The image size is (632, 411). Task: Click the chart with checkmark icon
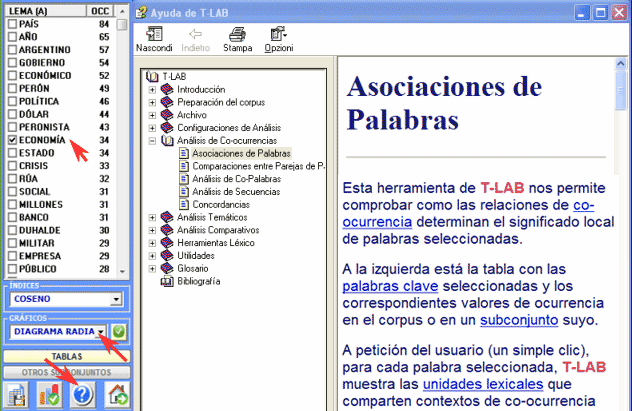click(50, 394)
